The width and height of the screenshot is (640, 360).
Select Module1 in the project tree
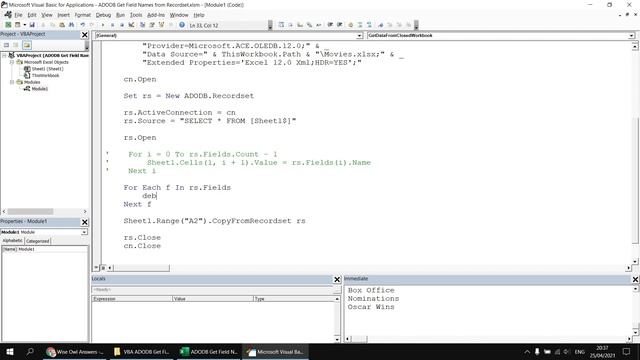[39, 89]
